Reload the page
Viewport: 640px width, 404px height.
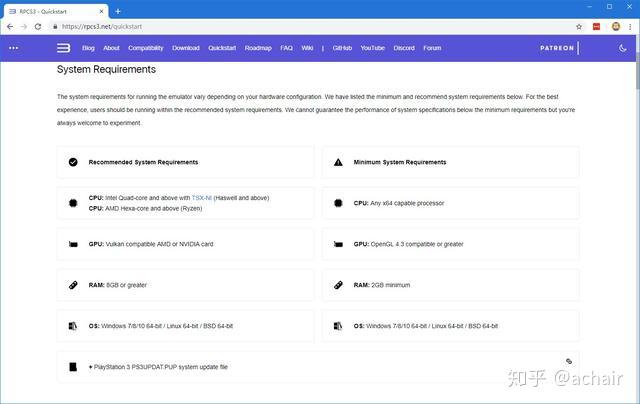[x=38, y=26]
